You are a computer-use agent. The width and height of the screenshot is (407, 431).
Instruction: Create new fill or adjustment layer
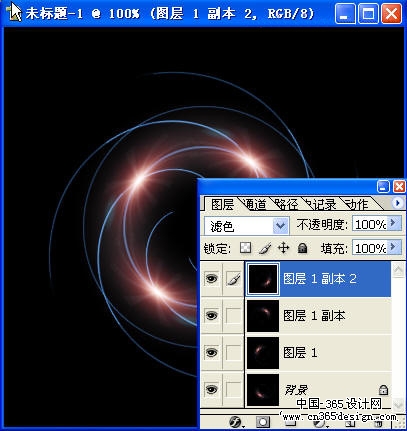pyautogui.click(x=319, y=423)
